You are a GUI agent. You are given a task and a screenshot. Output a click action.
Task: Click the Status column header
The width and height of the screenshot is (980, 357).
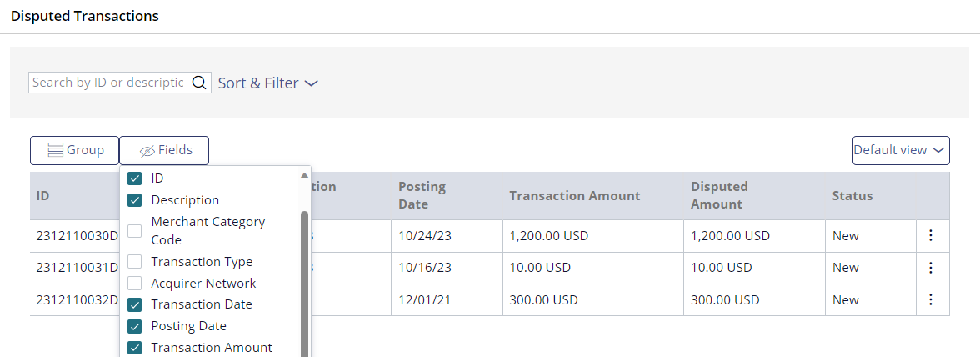click(852, 196)
